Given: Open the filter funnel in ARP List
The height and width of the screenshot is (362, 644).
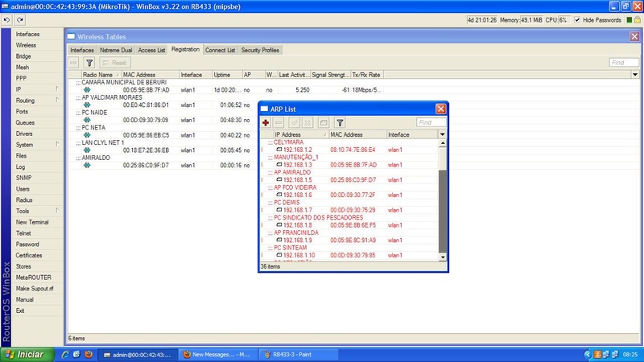Looking at the screenshot, I should [x=340, y=122].
